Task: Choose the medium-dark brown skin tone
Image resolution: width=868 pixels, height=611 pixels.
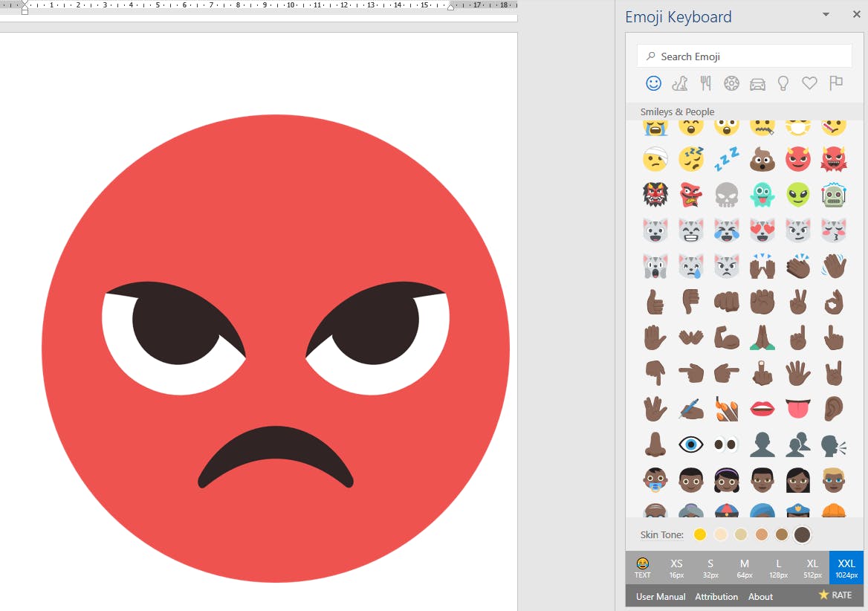Action: [x=782, y=534]
